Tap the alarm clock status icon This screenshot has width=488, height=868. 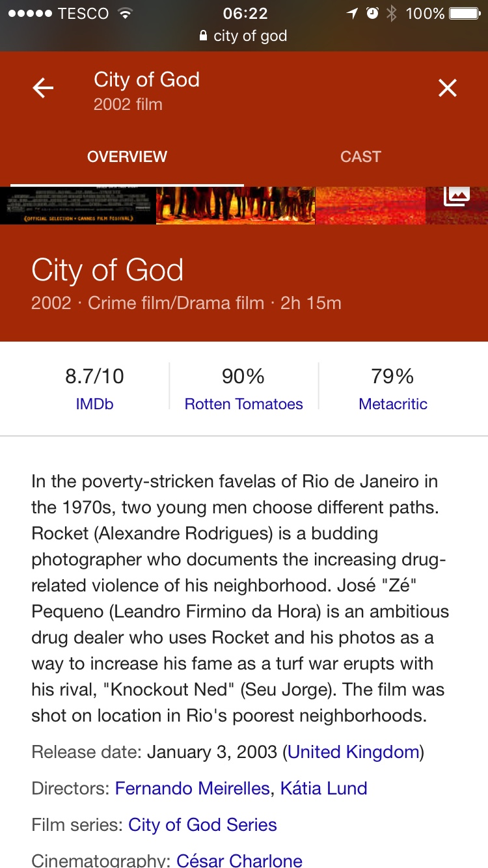pyautogui.click(x=372, y=13)
